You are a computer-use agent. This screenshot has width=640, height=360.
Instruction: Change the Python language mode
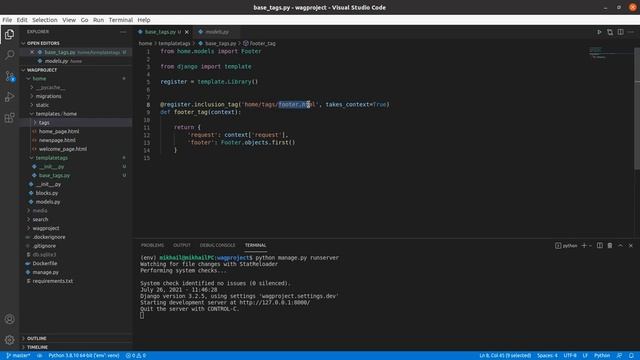pyautogui.click(x=602, y=356)
